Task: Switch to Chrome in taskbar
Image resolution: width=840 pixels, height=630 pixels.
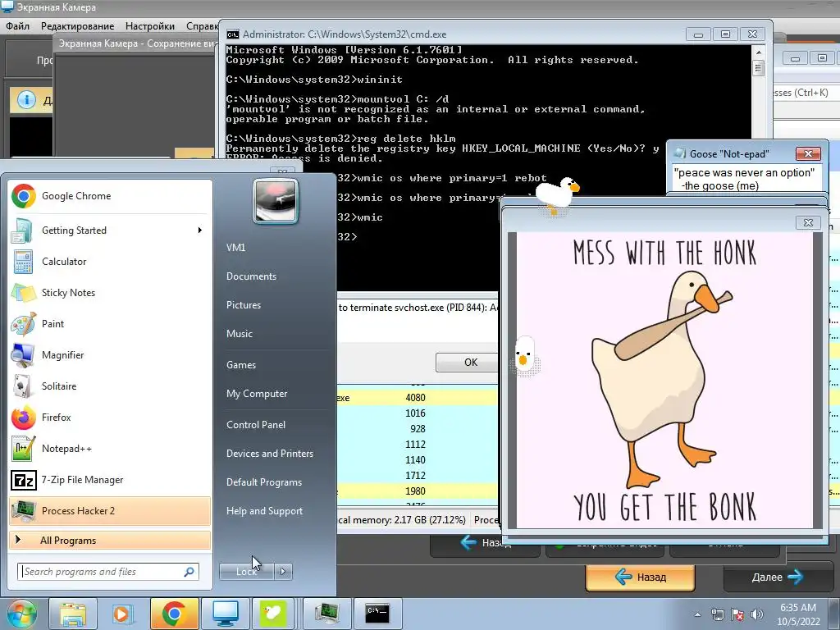Action: [174, 614]
